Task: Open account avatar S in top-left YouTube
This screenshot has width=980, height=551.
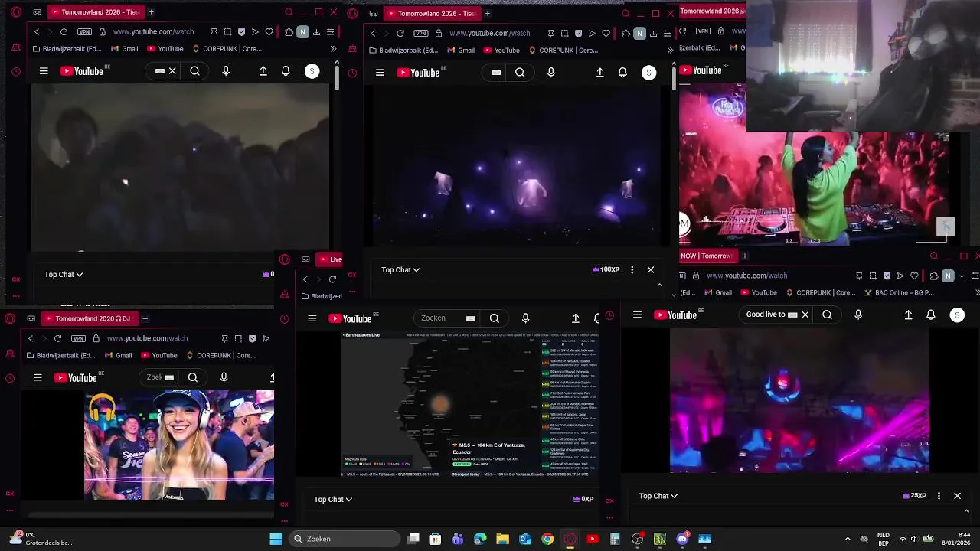Action: tap(312, 71)
